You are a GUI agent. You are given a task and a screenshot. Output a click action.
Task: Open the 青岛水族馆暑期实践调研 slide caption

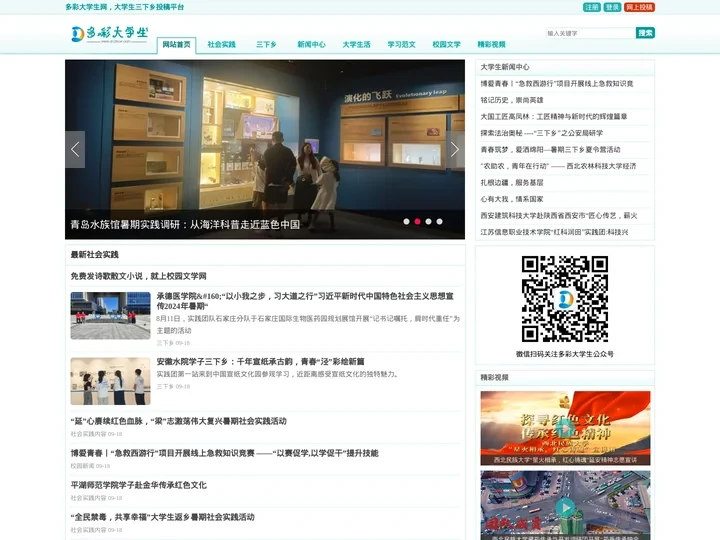coord(185,225)
